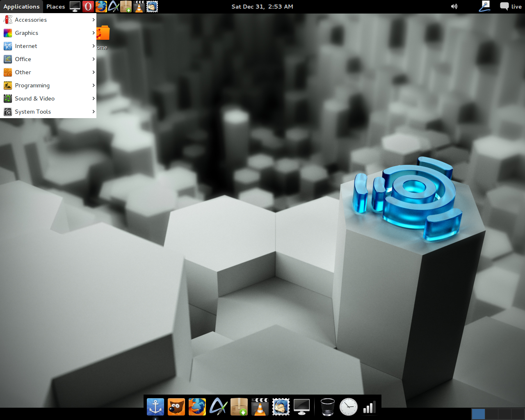This screenshot has height=420, width=525.
Task: Click the date and time display
Action: coord(262,7)
